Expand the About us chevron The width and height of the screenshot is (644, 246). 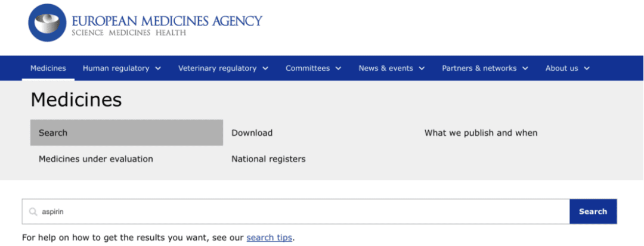pyautogui.click(x=587, y=68)
